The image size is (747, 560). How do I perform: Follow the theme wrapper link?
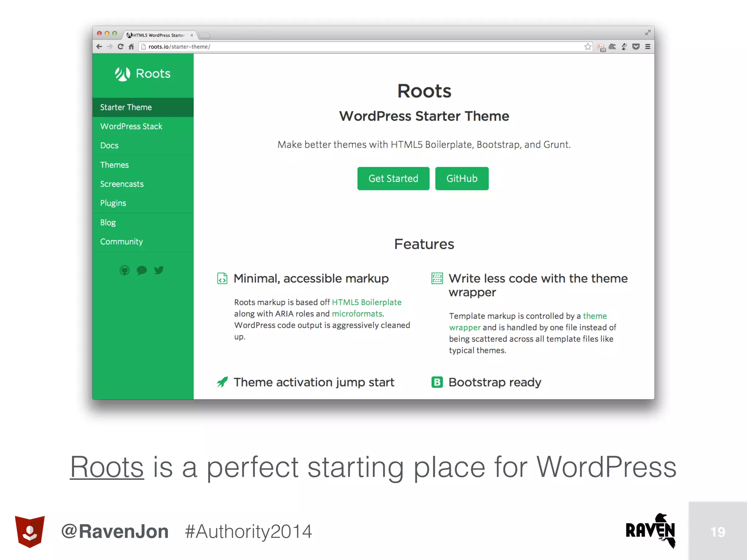coord(528,322)
